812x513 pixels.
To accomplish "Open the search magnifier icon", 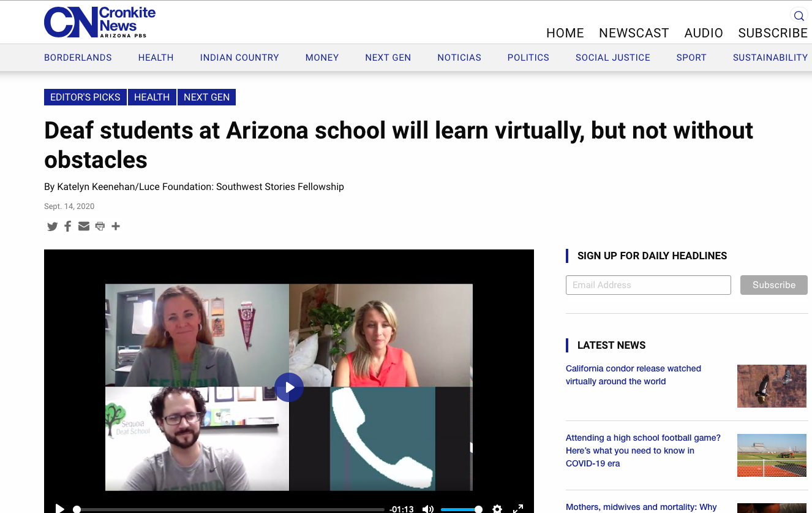I will tap(799, 16).
